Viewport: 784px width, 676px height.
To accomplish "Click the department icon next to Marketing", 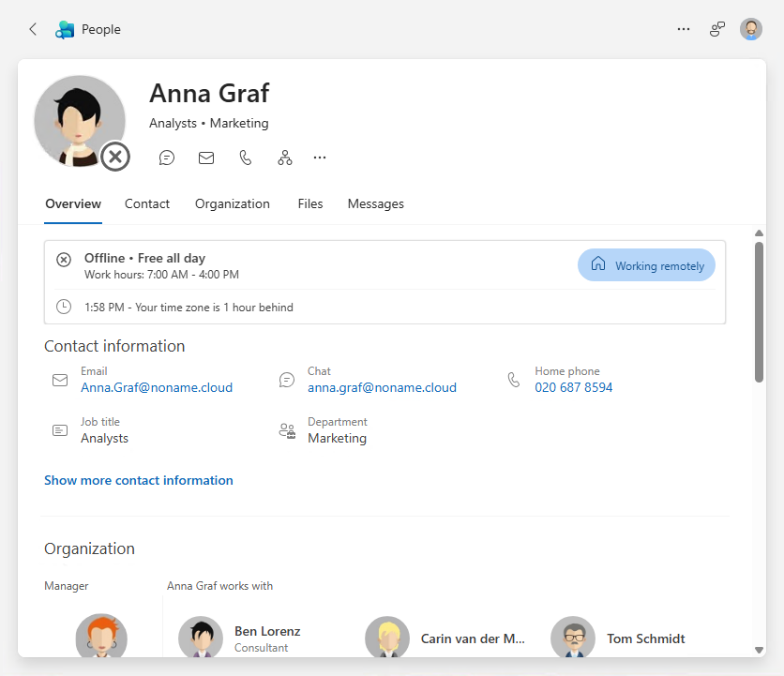I will [287, 430].
